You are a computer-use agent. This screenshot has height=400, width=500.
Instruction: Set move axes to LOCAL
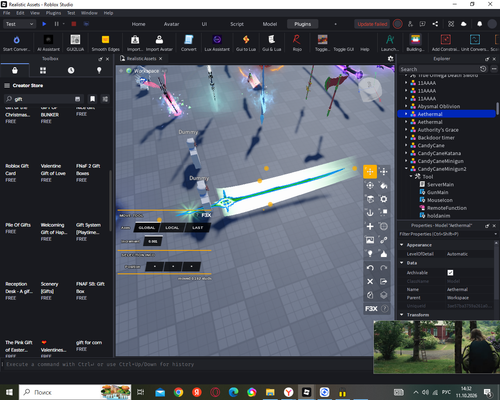click(x=172, y=228)
